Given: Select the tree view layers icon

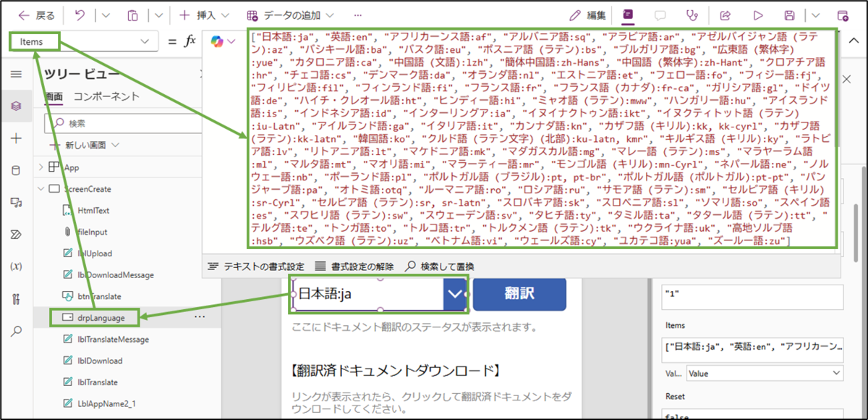Looking at the screenshot, I should (17, 106).
